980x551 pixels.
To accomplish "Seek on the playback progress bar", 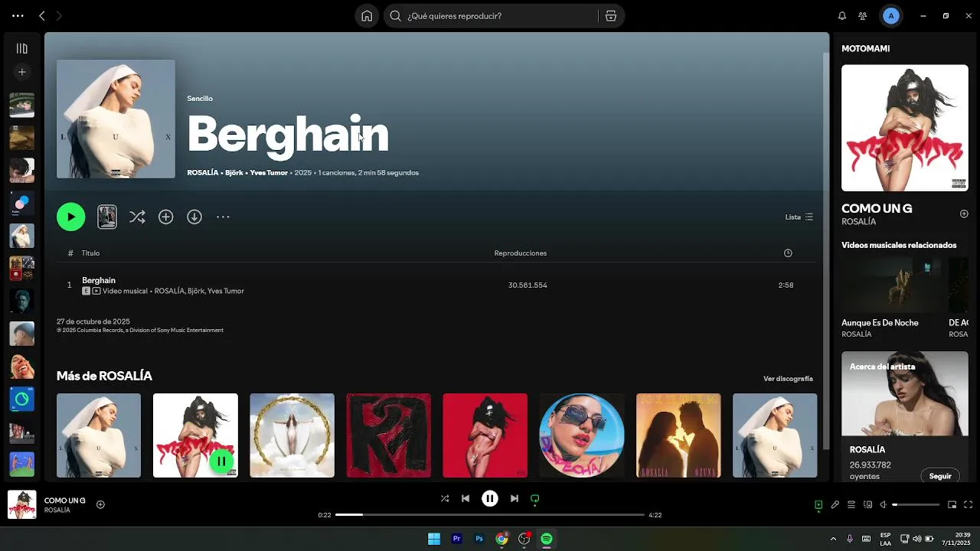I will tap(489, 515).
